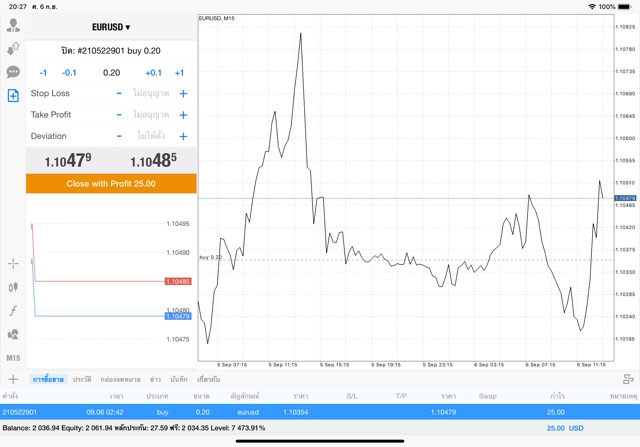The image size is (640, 447).
Task: Open the sort options icon above the profit column
Action: click(628, 379)
